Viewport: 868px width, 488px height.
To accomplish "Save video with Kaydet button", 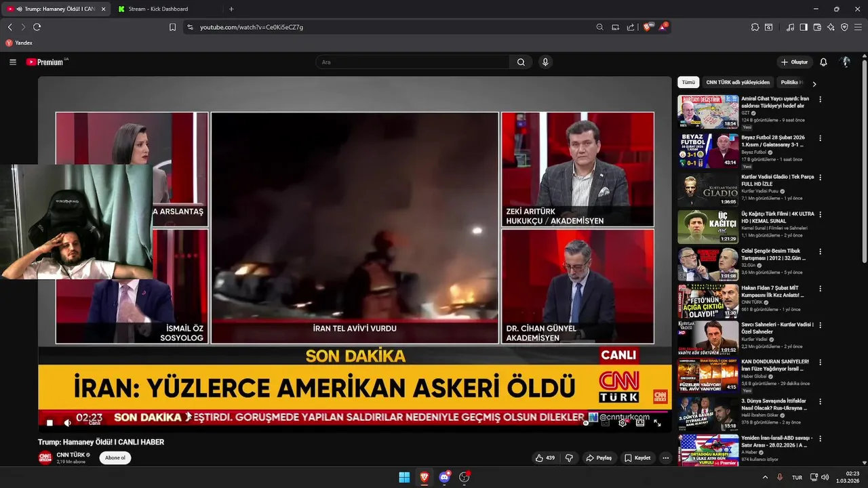I will [x=637, y=457].
